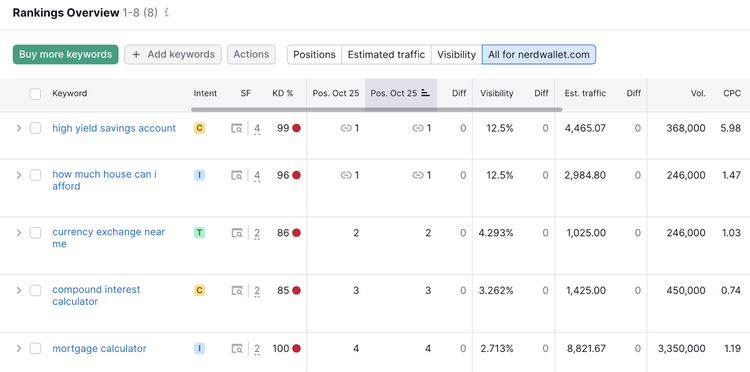Click the Add keywords button

(173, 55)
